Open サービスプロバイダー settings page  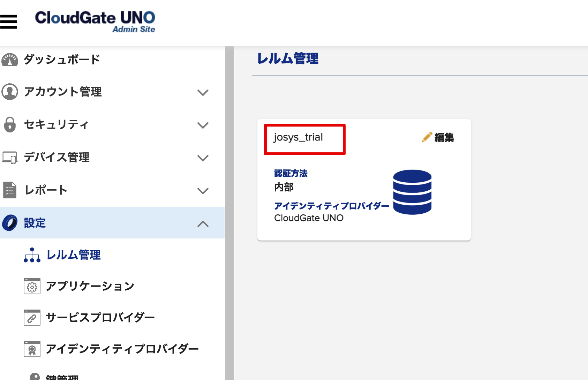click(x=100, y=318)
